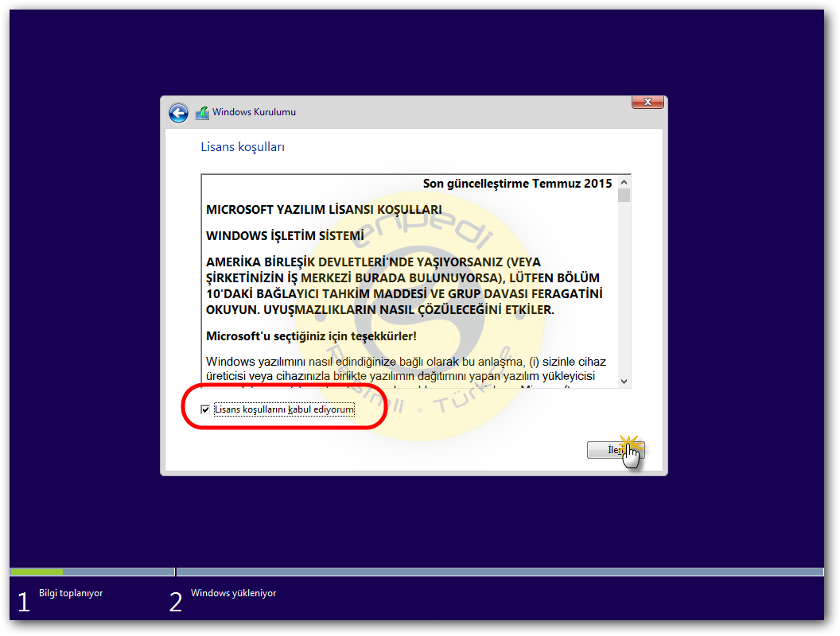Click the Son güncelleştirme Temmuz 2015 heading
This screenshot has height=636, width=840.
tap(518, 183)
